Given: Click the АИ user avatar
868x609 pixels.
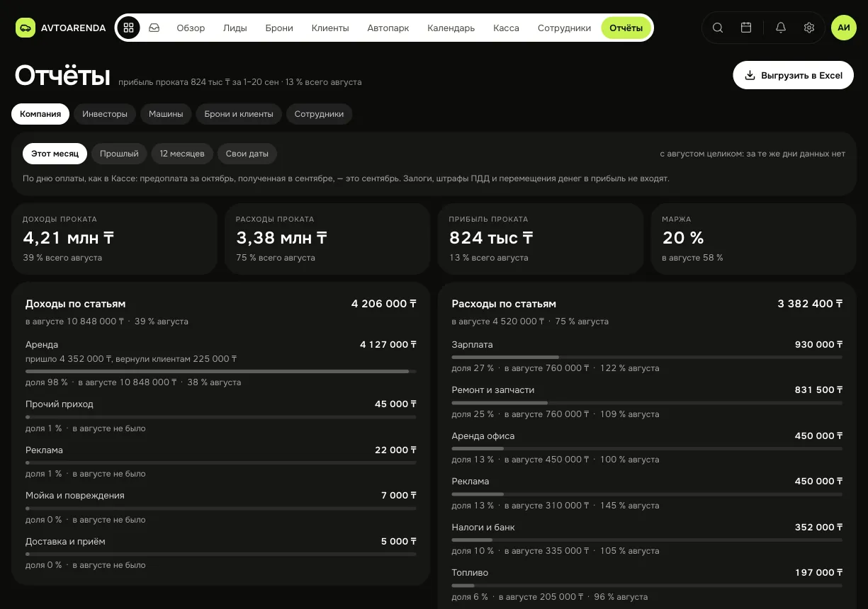Looking at the screenshot, I should click(843, 28).
